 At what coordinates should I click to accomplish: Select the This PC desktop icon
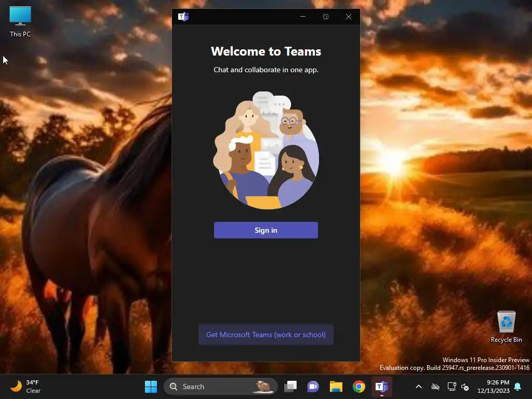click(20, 21)
